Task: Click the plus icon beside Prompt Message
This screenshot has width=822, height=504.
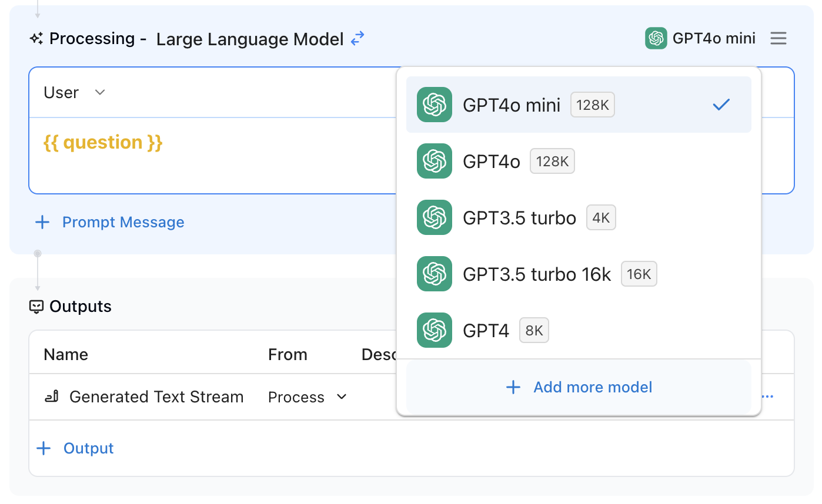Action: pos(42,222)
